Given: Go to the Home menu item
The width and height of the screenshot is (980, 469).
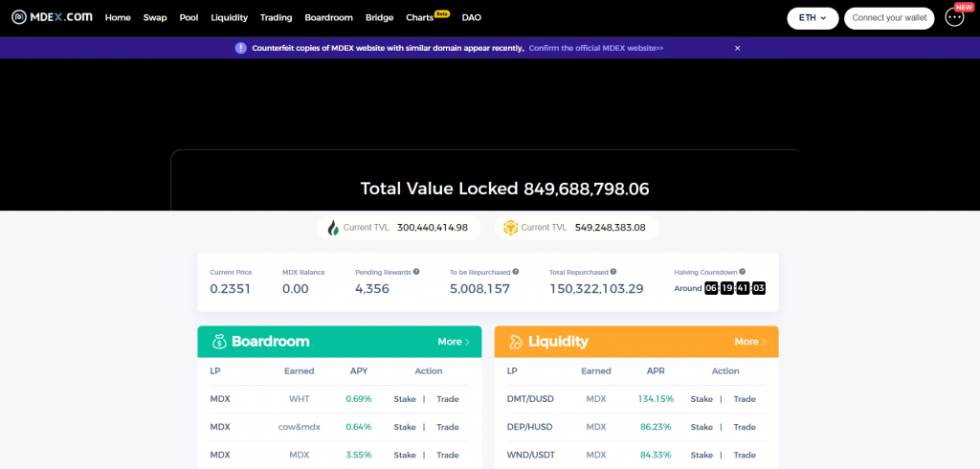Looking at the screenshot, I should [118, 17].
